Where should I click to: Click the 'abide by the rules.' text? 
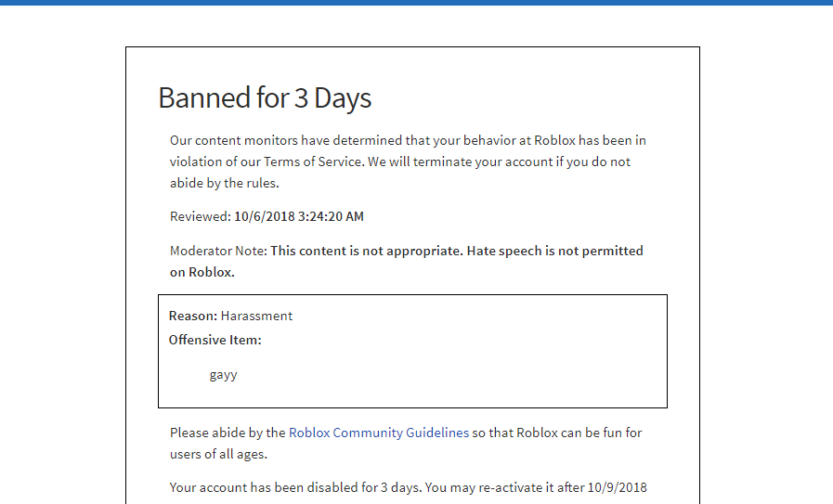(224, 183)
